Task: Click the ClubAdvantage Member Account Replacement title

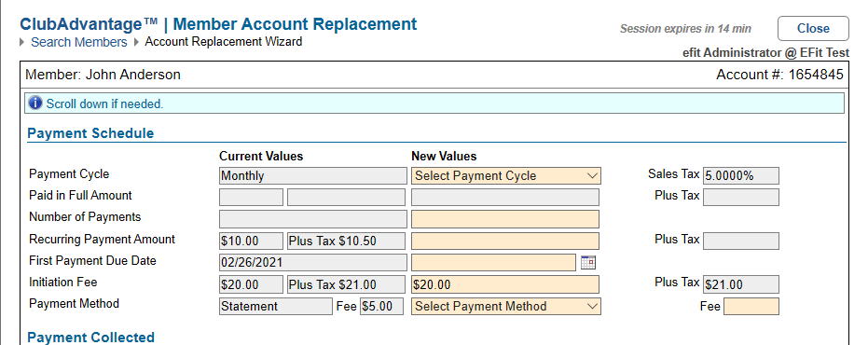Action: (219, 24)
